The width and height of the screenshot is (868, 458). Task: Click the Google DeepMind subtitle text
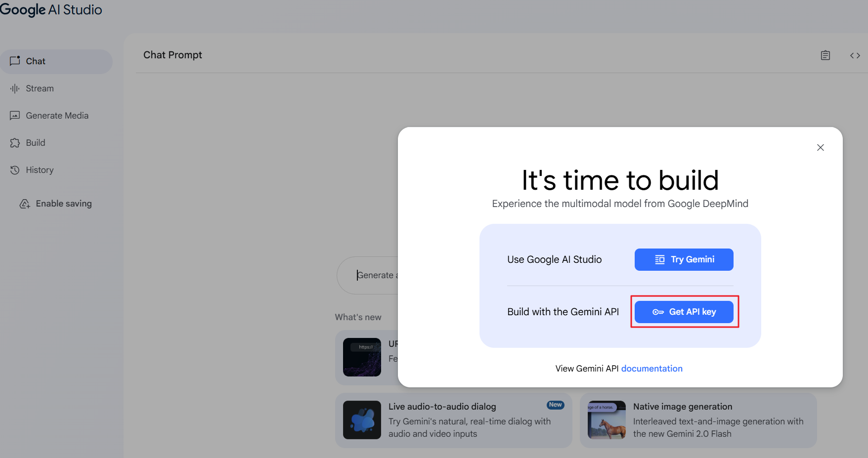620,204
